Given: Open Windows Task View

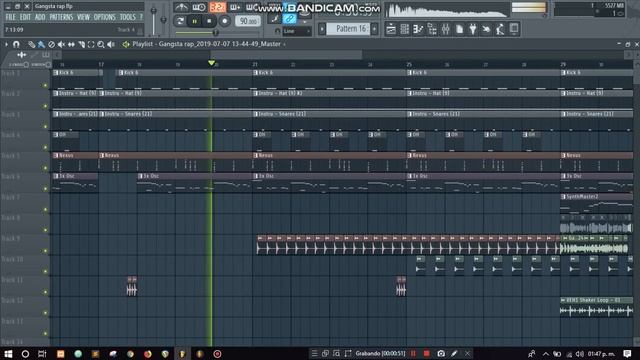Looking at the screenshot, I should tap(42, 353).
